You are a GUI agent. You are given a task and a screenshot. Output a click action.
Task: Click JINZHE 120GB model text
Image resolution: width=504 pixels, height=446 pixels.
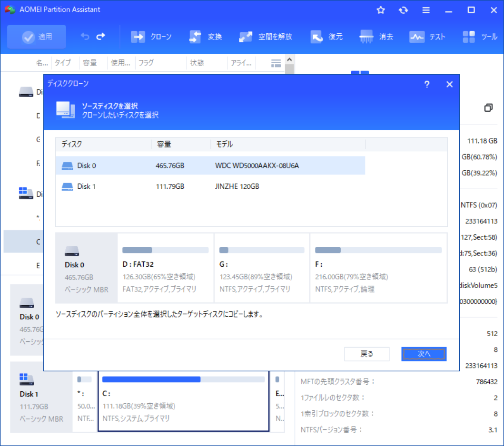coord(237,186)
